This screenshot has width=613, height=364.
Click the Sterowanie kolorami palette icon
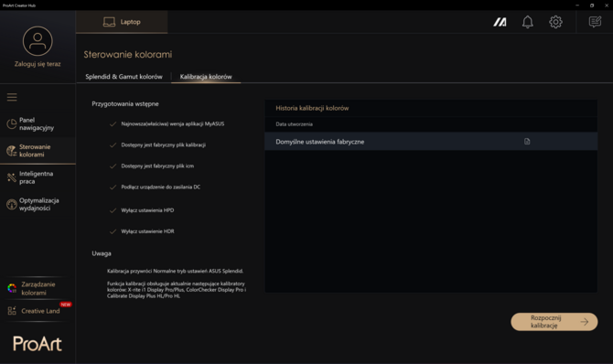[x=12, y=151]
